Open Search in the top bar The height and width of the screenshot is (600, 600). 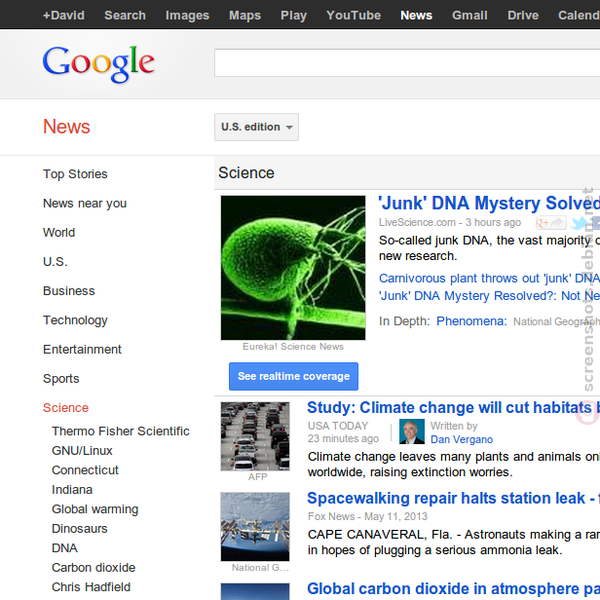125,15
